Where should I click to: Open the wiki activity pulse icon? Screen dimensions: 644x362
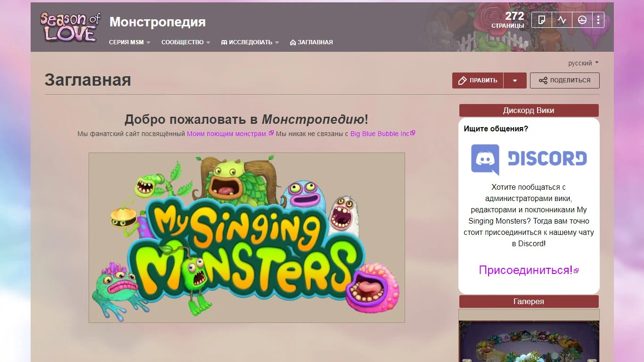[x=562, y=20]
